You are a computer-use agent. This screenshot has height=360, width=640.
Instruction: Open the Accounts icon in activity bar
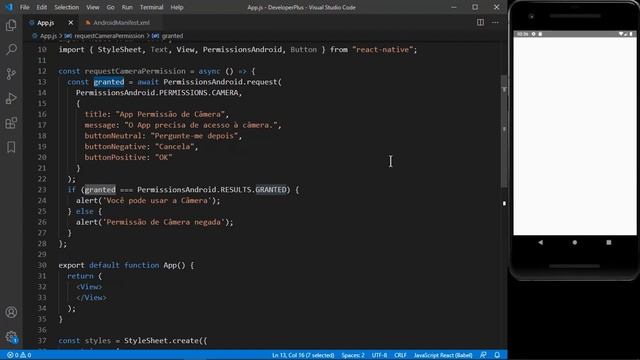(11, 312)
